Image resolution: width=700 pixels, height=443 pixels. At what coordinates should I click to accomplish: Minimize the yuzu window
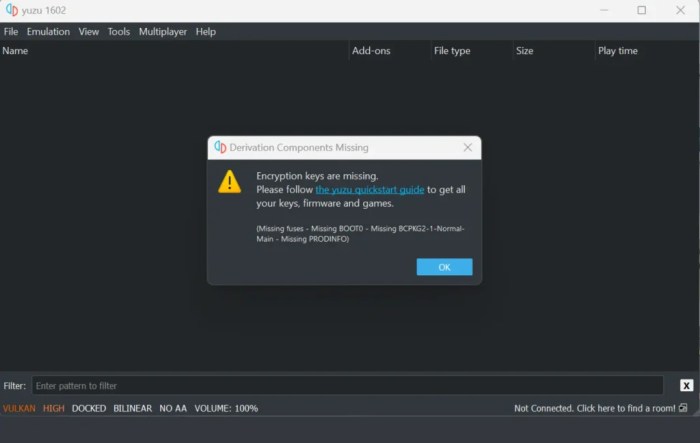coord(604,10)
